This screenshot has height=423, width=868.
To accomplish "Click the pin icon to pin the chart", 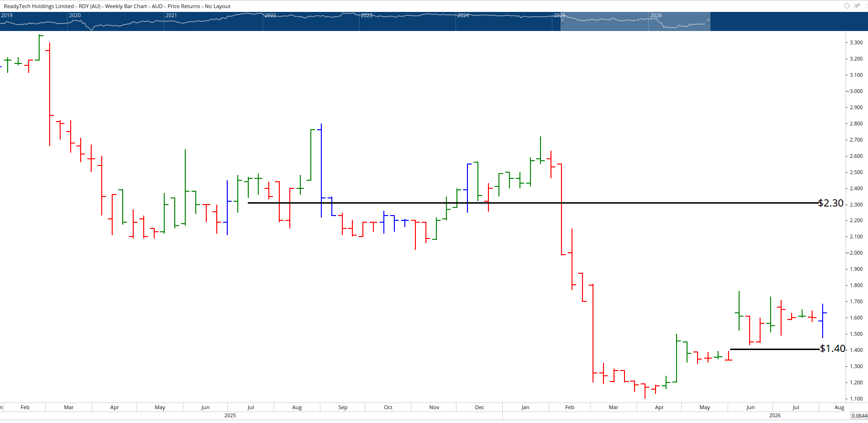I will (x=857, y=6).
